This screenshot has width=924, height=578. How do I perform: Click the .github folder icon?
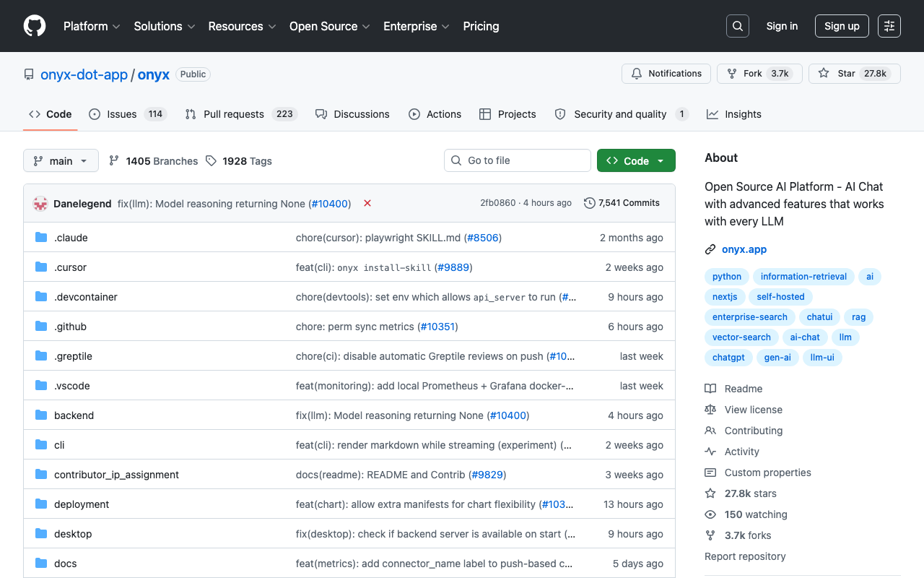point(41,327)
